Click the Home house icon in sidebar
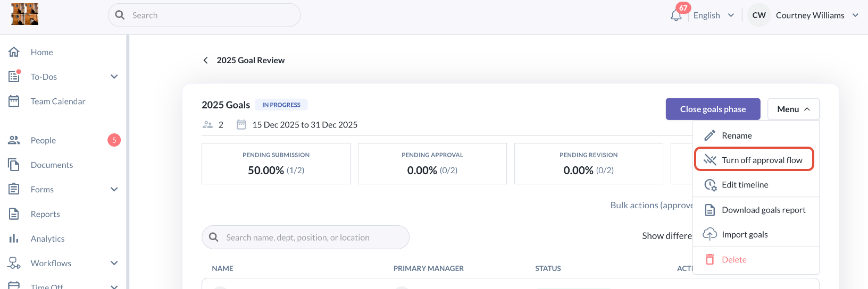The image size is (868, 289). (x=14, y=52)
